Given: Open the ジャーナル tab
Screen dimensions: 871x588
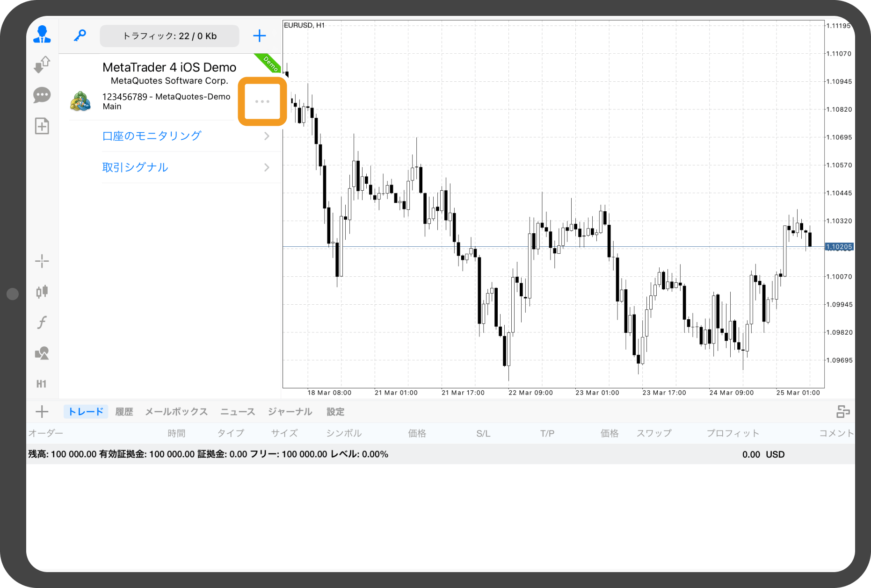Looking at the screenshot, I should 290,412.
